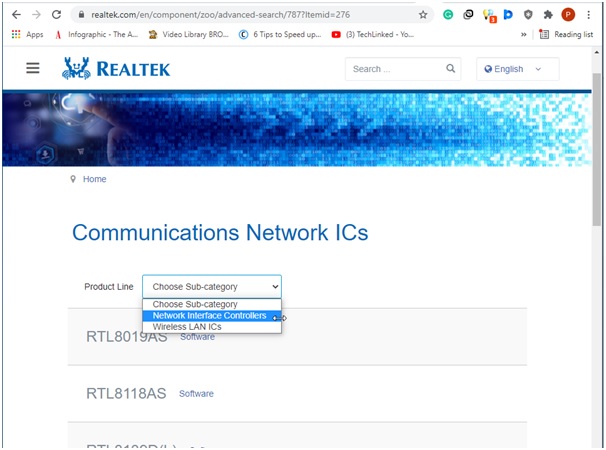Open Software link for RTL8019AS
The width and height of the screenshot is (606, 450).
pos(197,337)
